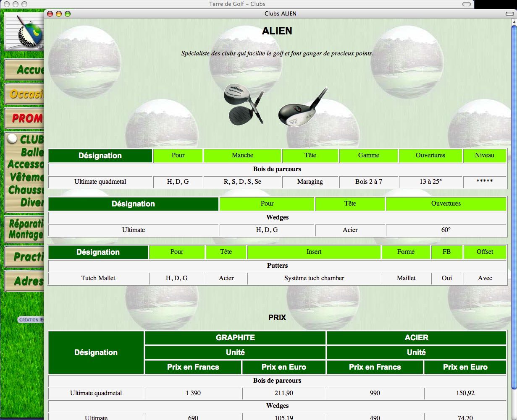Click the '1 390' price cell
Viewport: 517px width, 420px height.
coord(193,394)
